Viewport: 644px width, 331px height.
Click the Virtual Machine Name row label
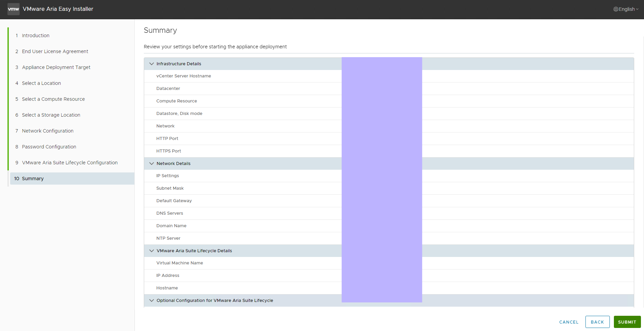coord(180,263)
